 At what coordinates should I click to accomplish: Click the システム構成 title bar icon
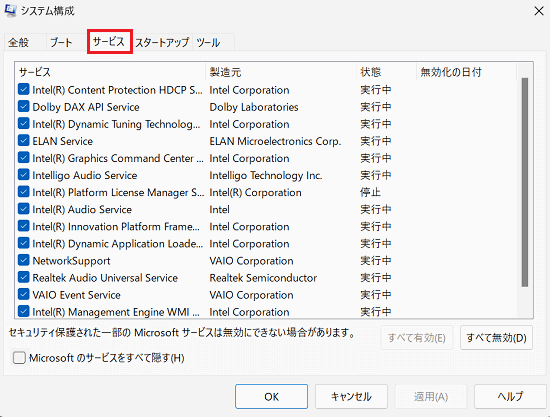click(10, 11)
